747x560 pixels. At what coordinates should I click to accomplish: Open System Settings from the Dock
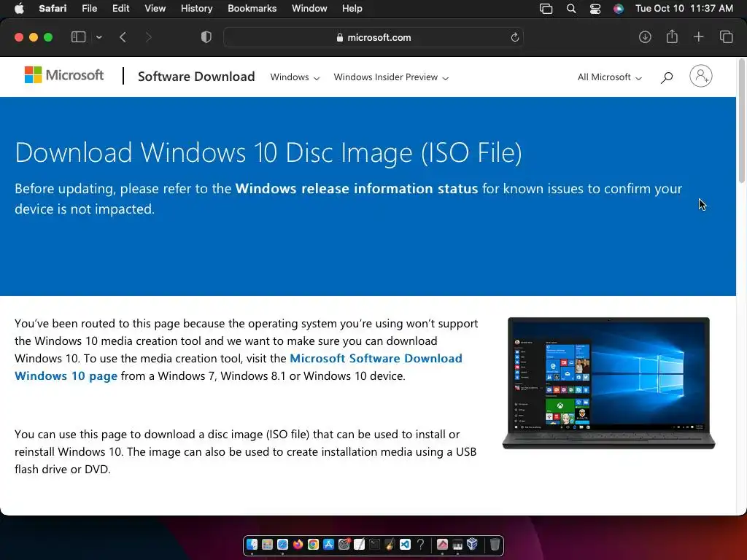point(344,544)
